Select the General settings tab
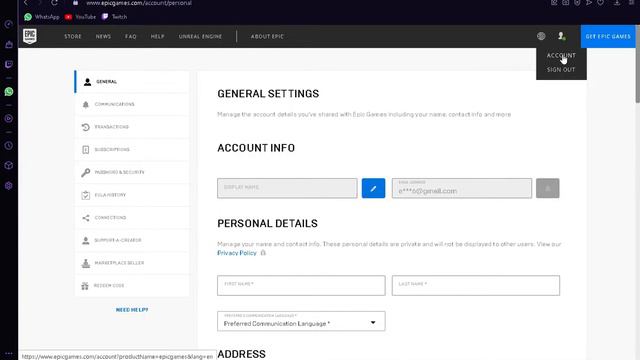Screen dimensions: 640x360 click(x=132, y=82)
